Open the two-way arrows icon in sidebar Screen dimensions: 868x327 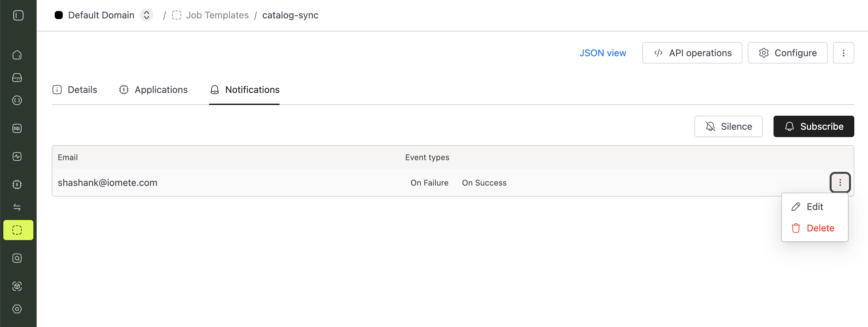[17, 207]
